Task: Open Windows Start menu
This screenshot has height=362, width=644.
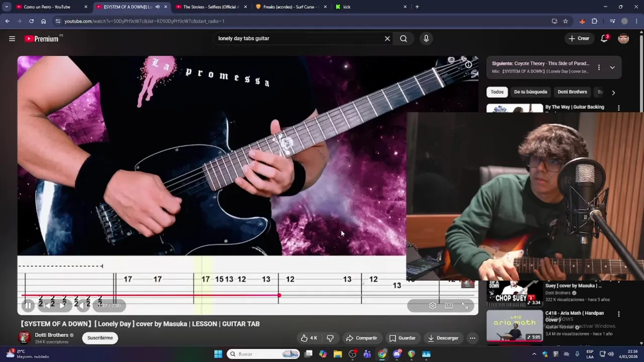Action: (218, 354)
